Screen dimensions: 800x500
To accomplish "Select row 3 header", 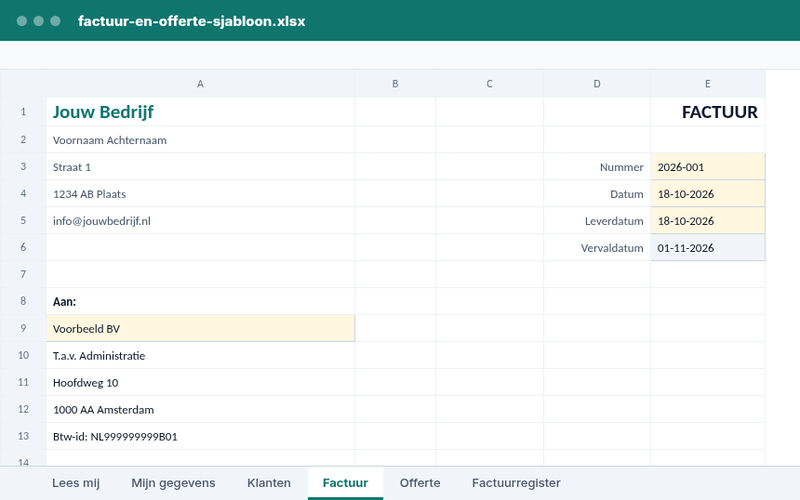I will 23,166.
